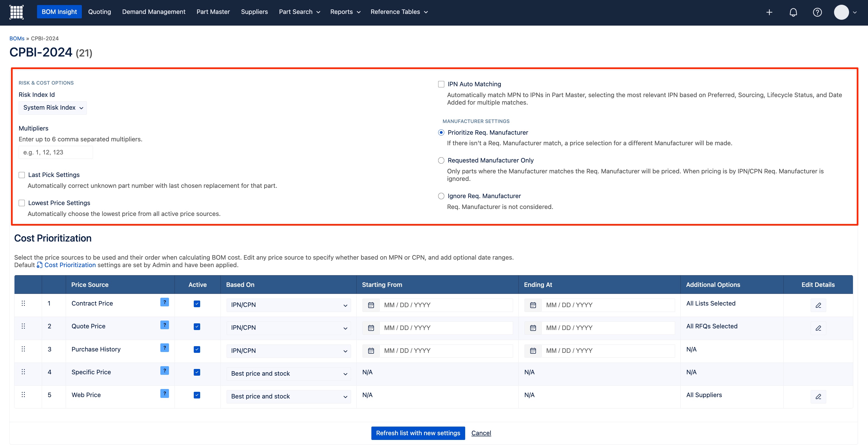868x448 pixels.
Task: Grab drag handle for Web Price row
Action: 23,395
